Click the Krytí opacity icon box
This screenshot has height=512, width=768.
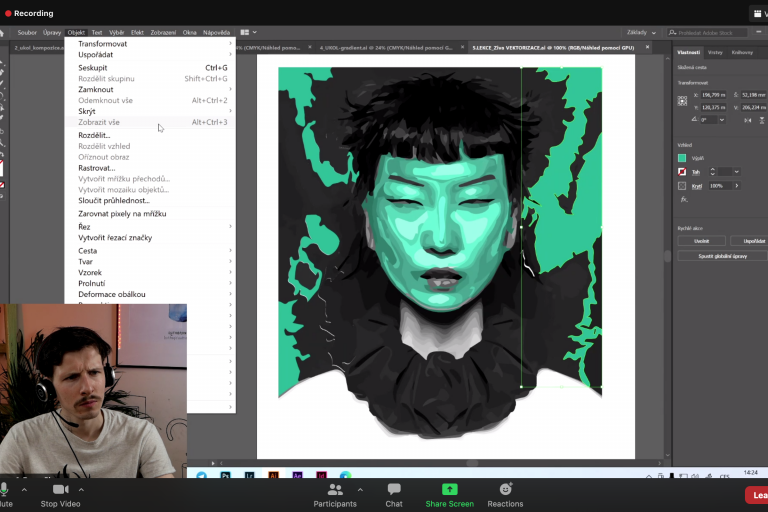682,186
